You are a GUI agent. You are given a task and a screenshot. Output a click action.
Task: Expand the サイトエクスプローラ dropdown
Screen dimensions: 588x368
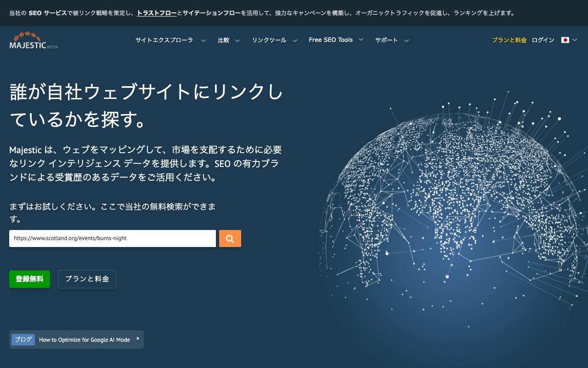point(203,40)
